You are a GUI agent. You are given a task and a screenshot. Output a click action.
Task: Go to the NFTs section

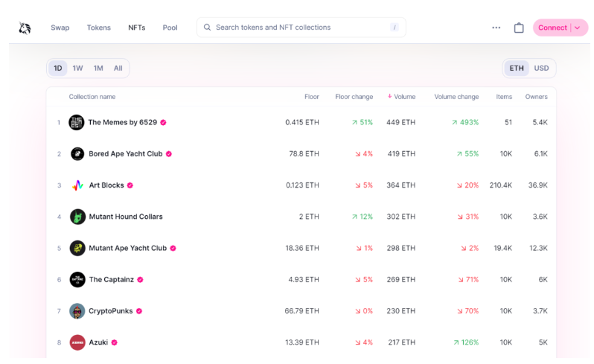point(137,28)
